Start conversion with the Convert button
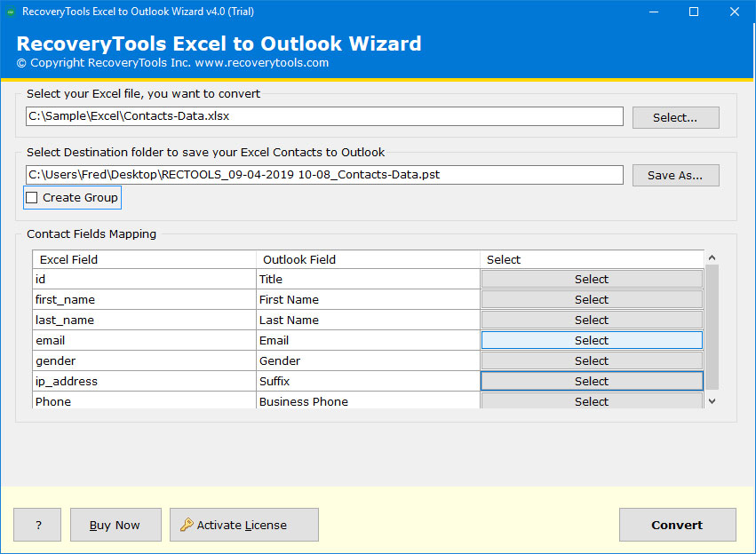 [678, 525]
